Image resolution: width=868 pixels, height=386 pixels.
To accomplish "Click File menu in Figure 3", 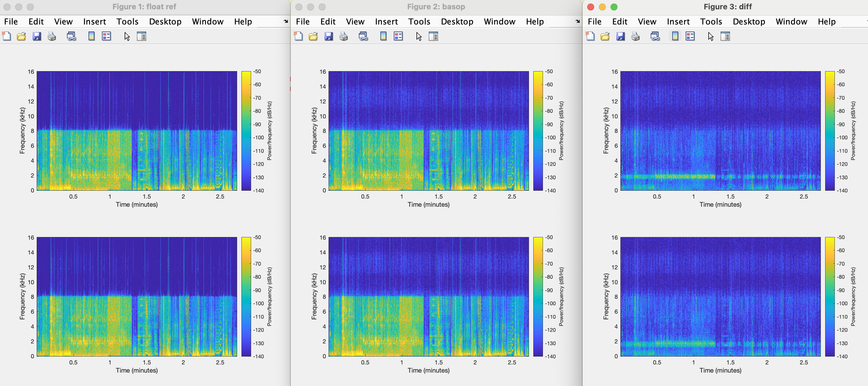I will [594, 22].
